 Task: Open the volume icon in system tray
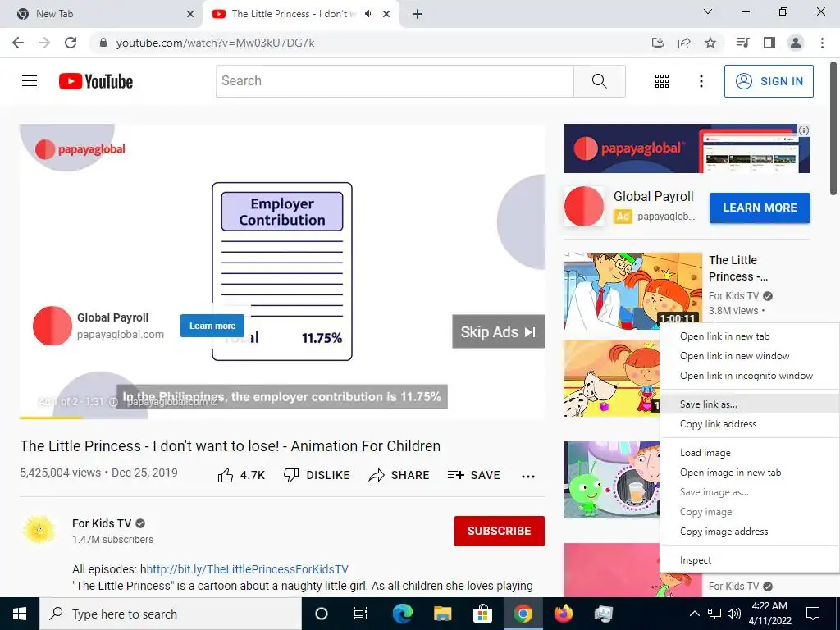[733, 614]
